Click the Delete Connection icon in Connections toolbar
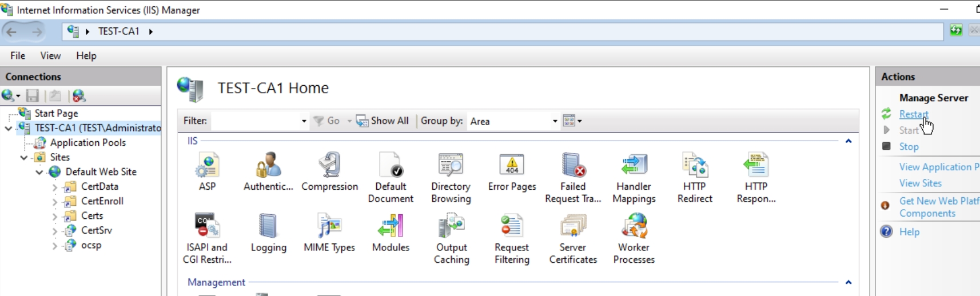Image resolution: width=980 pixels, height=296 pixels. pyautogui.click(x=79, y=95)
